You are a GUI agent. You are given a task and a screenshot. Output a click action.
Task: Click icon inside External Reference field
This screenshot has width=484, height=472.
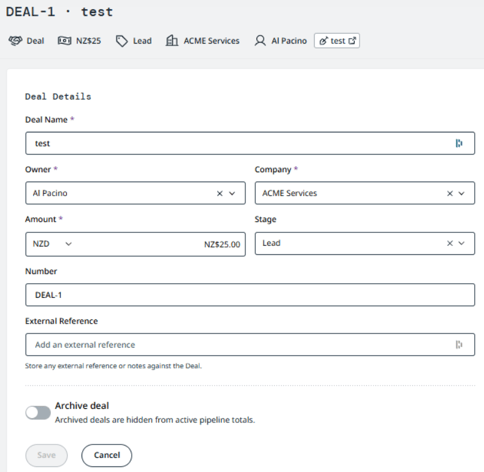459,345
